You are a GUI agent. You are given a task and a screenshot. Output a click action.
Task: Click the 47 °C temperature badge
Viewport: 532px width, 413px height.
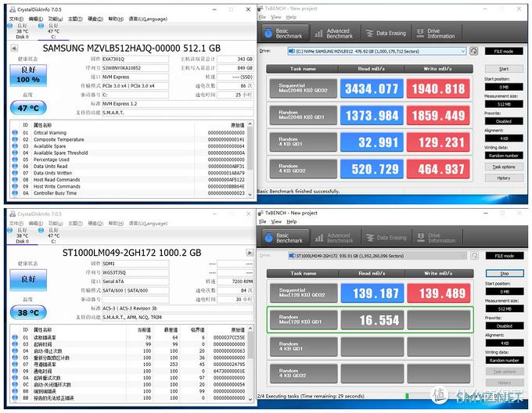pyautogui.click(x=28, y=109)
